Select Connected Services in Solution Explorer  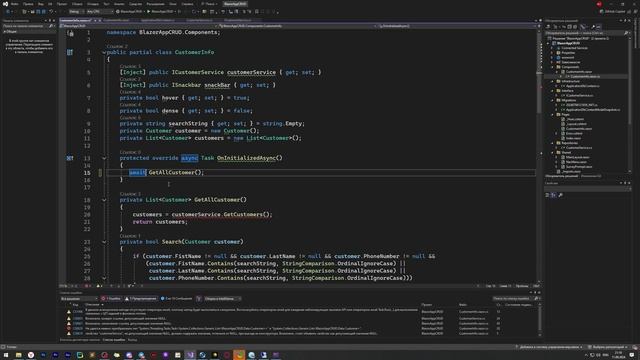pyautogui.click(x=574, y=48)
